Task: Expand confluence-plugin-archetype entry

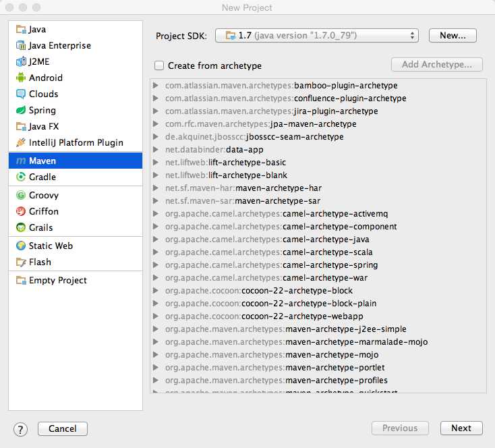Action: pos(155,99)
